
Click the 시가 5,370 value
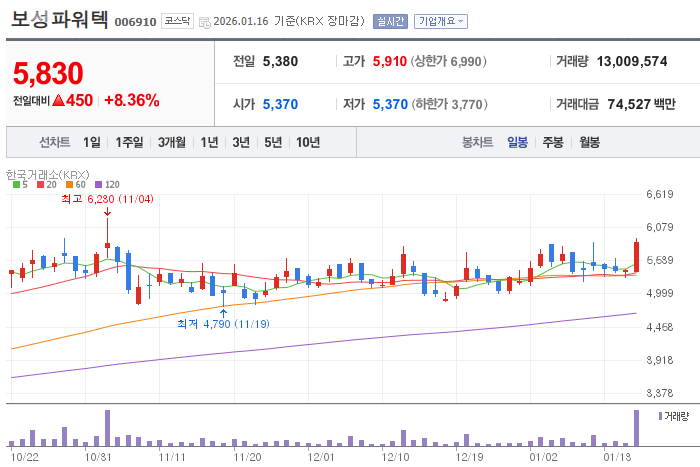[280, 104]
